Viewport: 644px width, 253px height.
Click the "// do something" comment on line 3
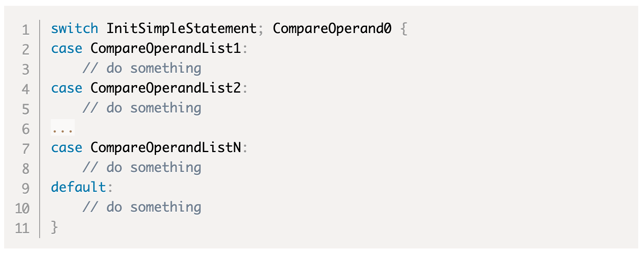(x=142, y=69)
